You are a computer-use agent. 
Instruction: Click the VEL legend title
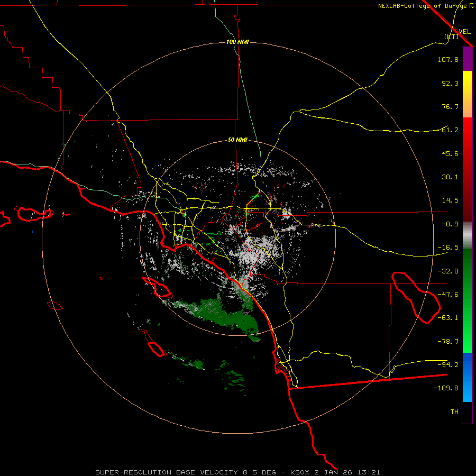464,32
